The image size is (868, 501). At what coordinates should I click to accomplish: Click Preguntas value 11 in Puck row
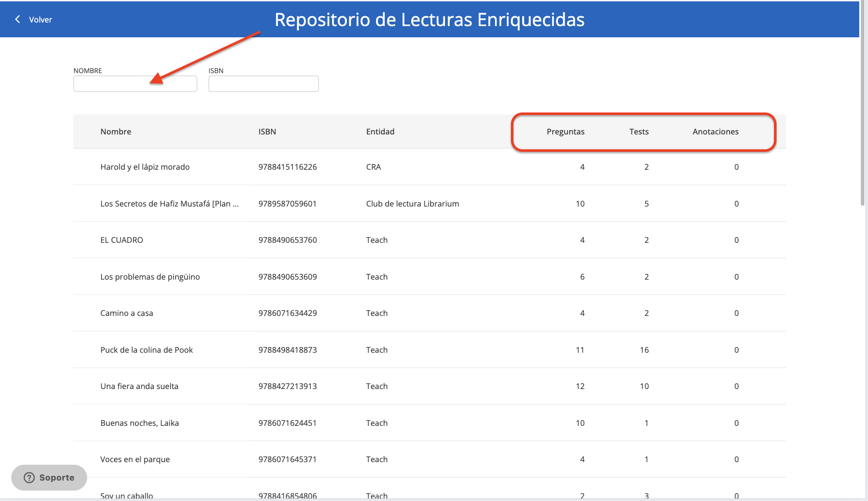(x=580, y=350)
